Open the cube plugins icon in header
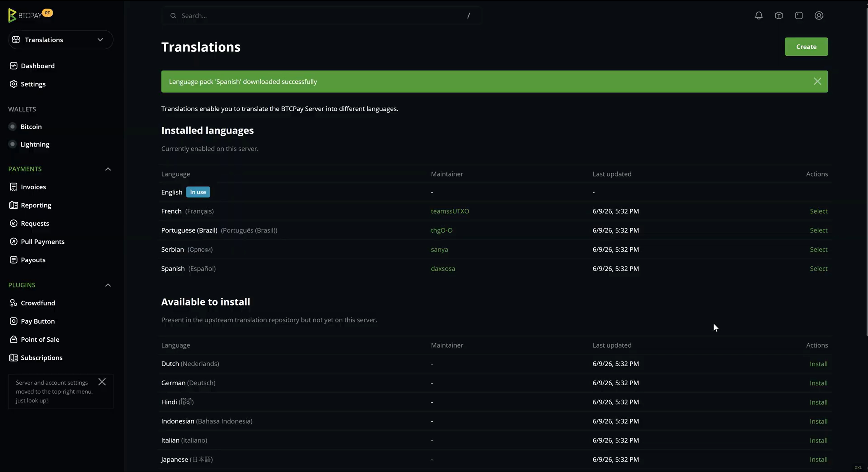868x472 pixels. point(779,16)
